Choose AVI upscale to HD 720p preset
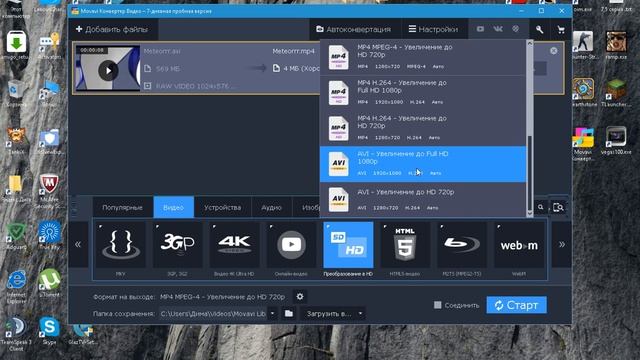Image resolution: width=640 pixels, height=360 pixels. (423, 200)
